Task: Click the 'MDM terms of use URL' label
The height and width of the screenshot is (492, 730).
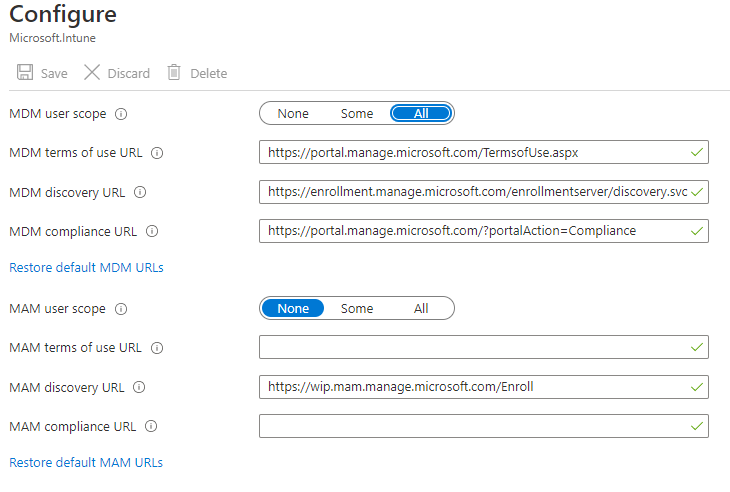Action: (x=76, y=153)
